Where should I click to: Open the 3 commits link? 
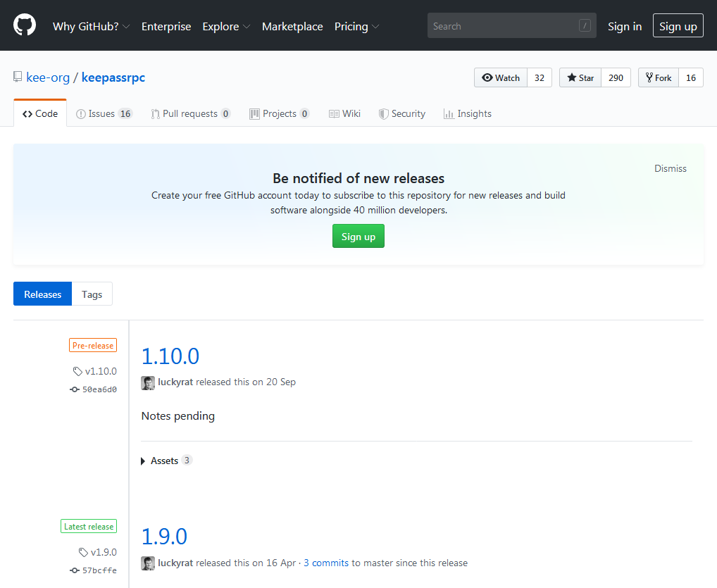click(x=326, y=563)
